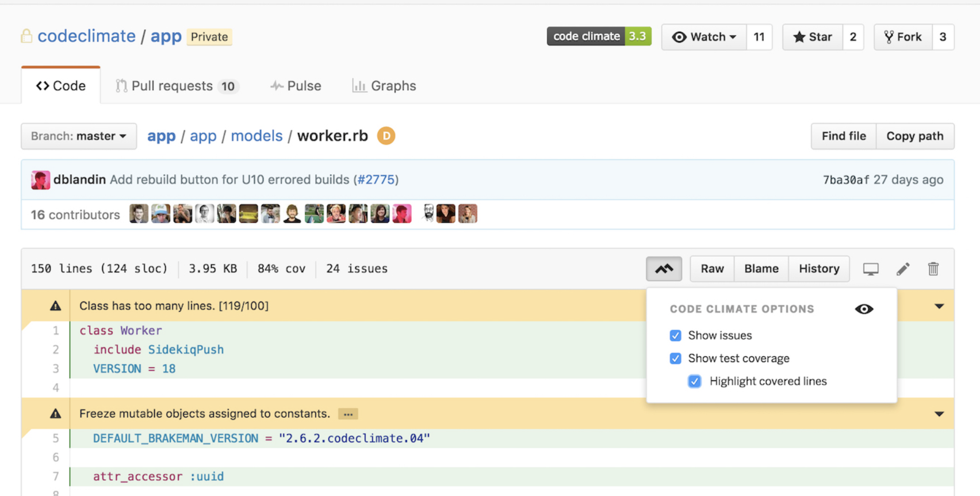Expand the 'Freeze mutable objects' issue arrow

pyautogui.click(x=939, y=414)
